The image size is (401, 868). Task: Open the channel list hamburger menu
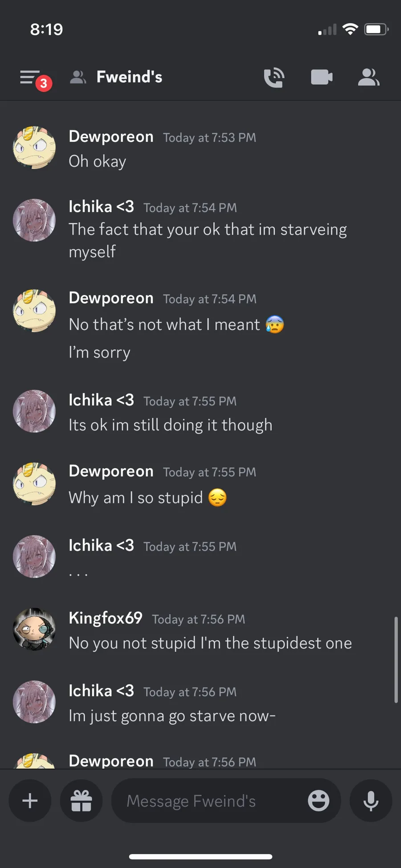(30, 77)
